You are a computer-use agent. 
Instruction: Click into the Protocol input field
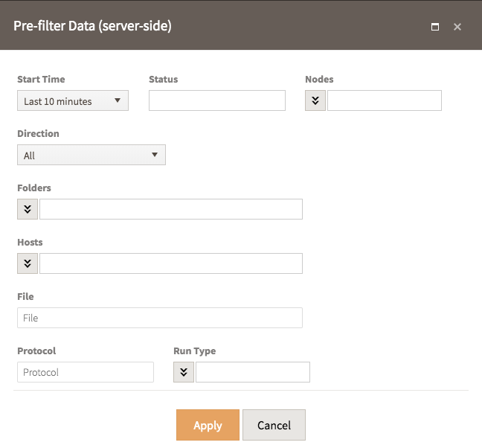pos(86,372)
